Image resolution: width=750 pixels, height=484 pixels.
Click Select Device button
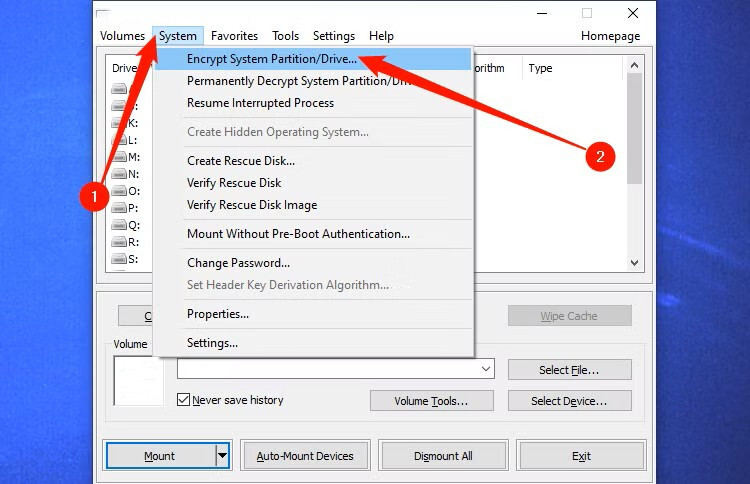[569, 401]
